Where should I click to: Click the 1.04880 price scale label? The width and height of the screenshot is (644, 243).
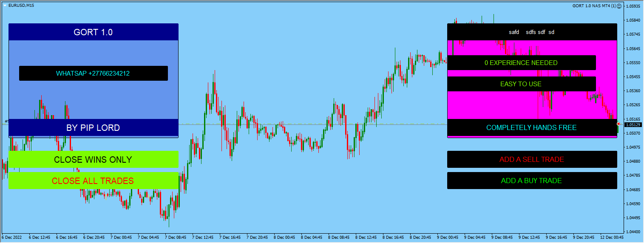pyautogui.click(x=633, y=161)
